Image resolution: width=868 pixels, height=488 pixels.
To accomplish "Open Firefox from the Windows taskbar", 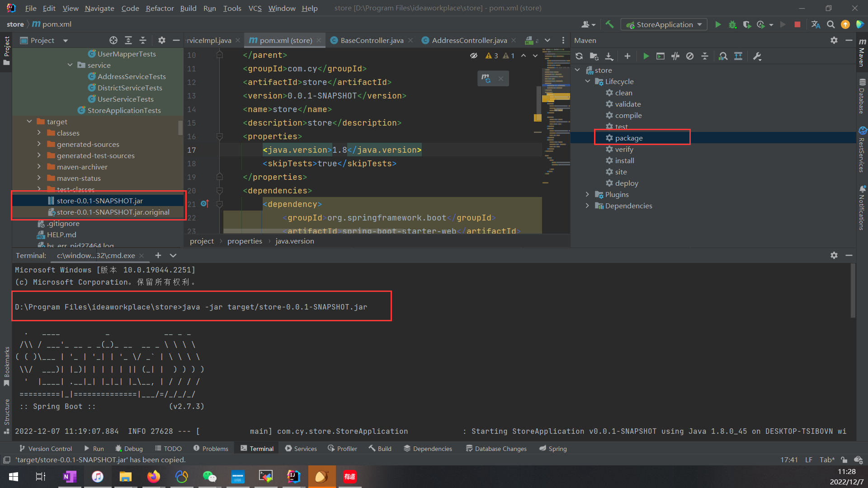I will 154,477.
